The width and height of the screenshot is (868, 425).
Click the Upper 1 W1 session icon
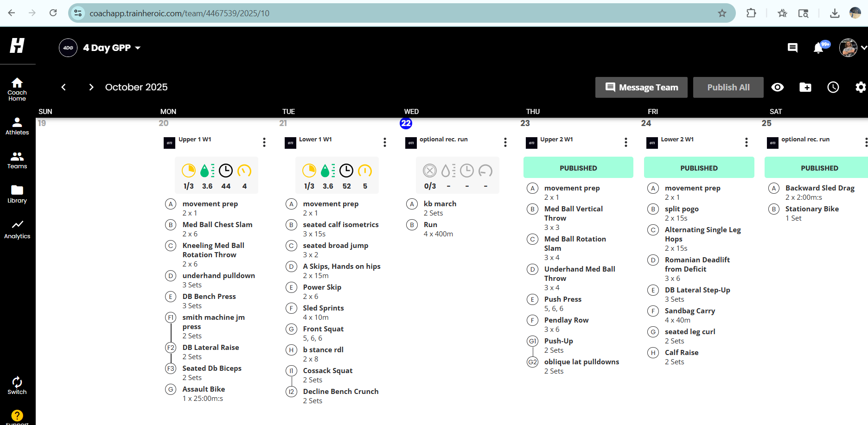pyautogui.click(x=170, y=143)
